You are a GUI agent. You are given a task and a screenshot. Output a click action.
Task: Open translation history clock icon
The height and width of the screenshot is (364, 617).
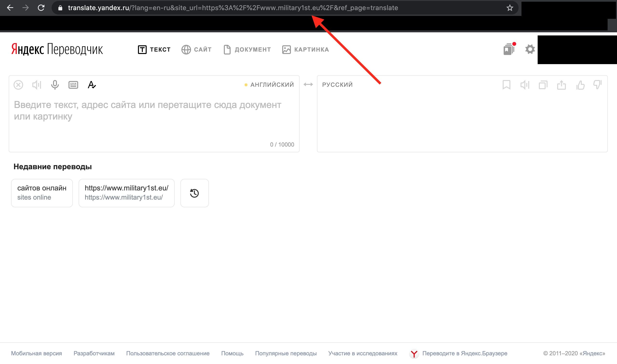pos(194,193)
